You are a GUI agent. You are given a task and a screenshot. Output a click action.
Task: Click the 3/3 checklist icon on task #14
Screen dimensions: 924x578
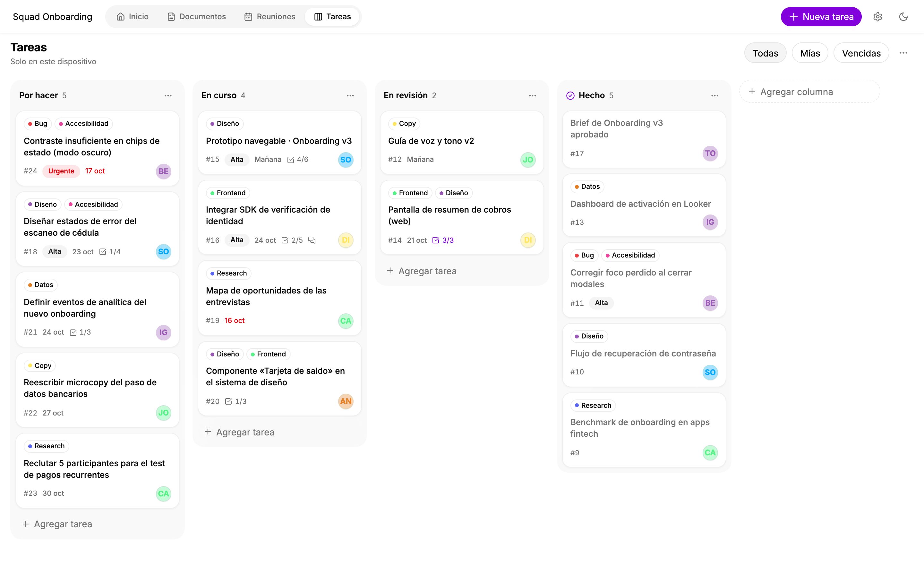point(436,240)
